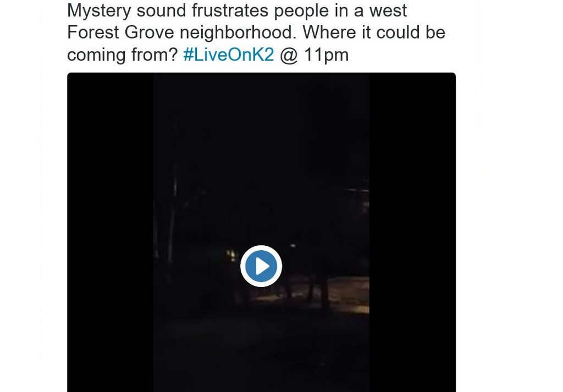Click the glowing yellow window in the video
Image resolution: width=563 pixels, height=392 pixels.
click(x=231, y=255)
